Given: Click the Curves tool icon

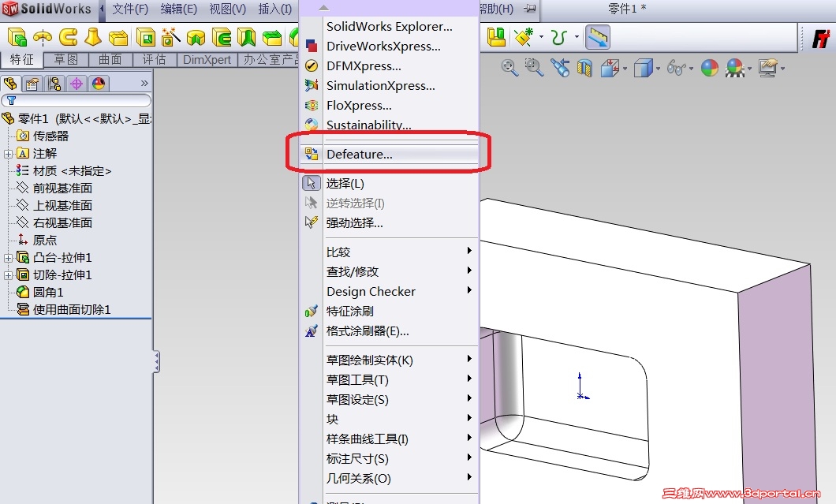Looking at the screenshot, I should click(558, 37).
